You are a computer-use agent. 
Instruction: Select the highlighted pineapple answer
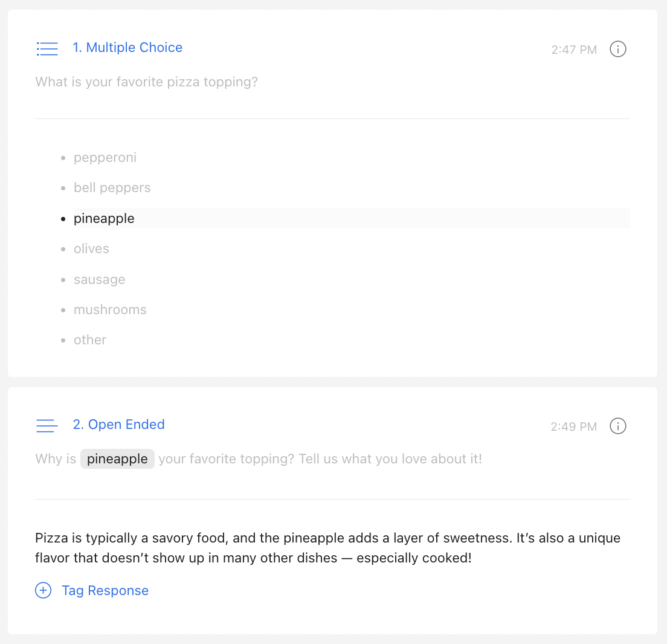(352, 218)
